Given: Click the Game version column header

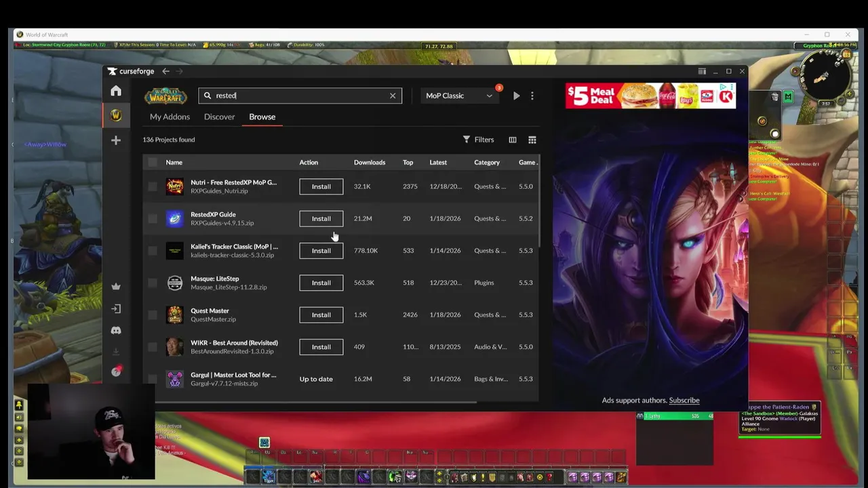Looking at the screenshot, I should [528, 162].
